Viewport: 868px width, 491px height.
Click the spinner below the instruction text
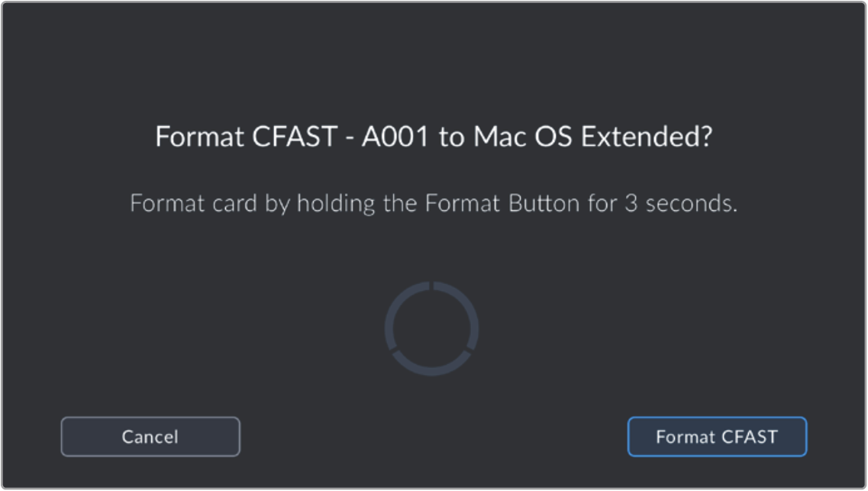pos(431,328)
